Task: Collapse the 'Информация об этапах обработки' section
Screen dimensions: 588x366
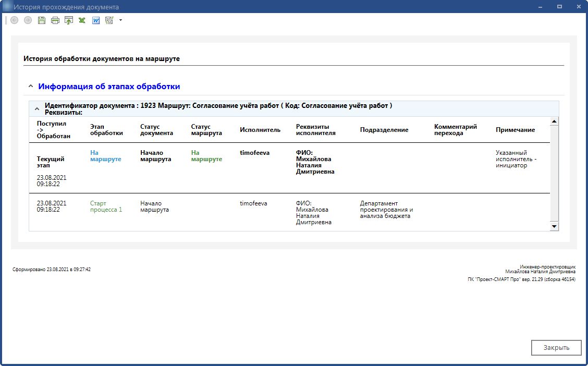Action: tap(31, 87)
